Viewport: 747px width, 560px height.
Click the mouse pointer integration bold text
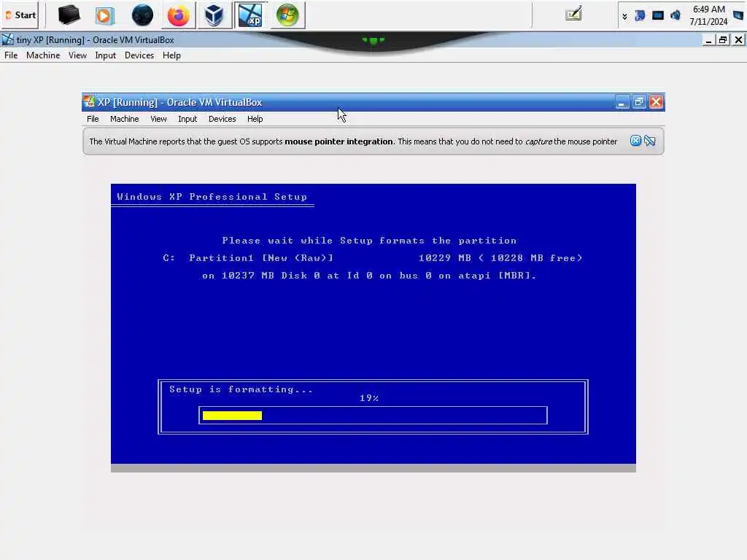coord(340,141)
